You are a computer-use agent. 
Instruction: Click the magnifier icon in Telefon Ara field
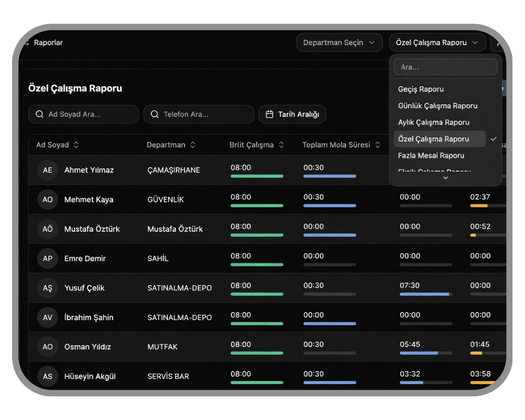(155, 114)
